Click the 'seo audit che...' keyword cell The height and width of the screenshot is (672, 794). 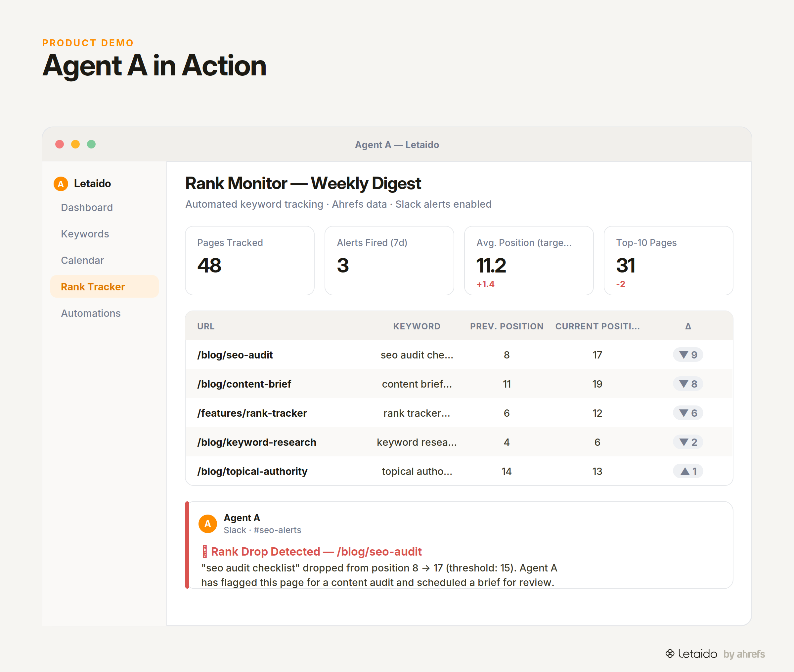pyautogui.click(x=417, y=355)
